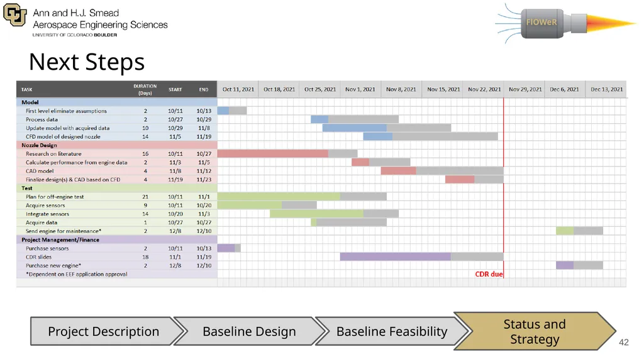Select the 'Purchase sensors' task name

(47, 248)
